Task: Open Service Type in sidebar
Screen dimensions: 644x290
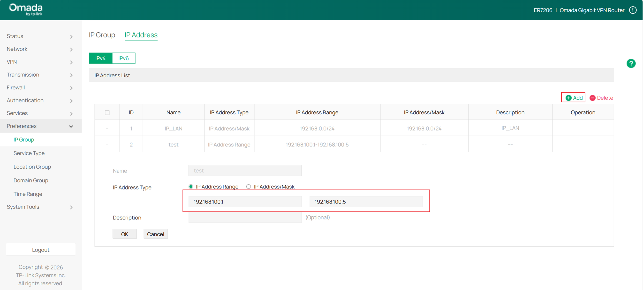Action: (29, 153)
